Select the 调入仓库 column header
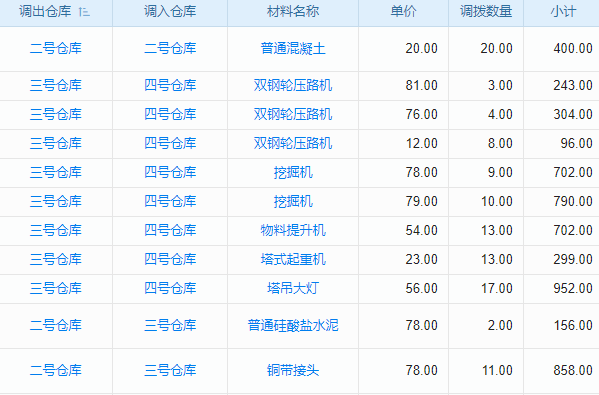 pyautogui.click(x=170, y=11)
